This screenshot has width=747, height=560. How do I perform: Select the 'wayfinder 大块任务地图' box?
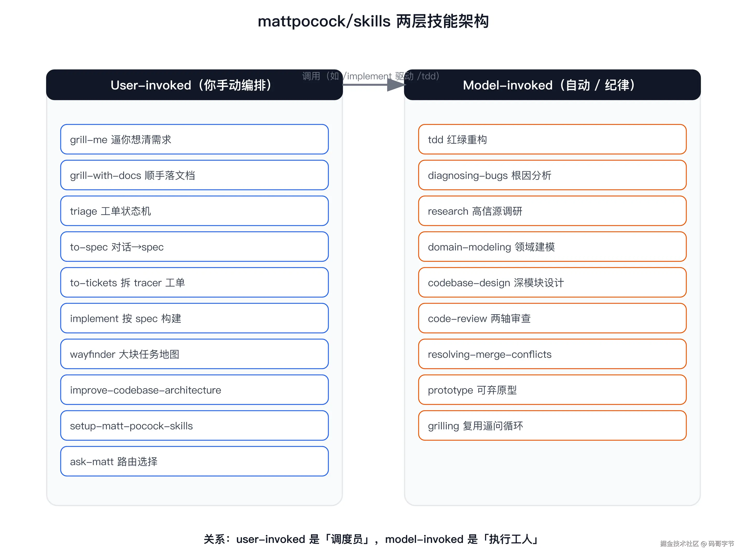pos(195,354)
